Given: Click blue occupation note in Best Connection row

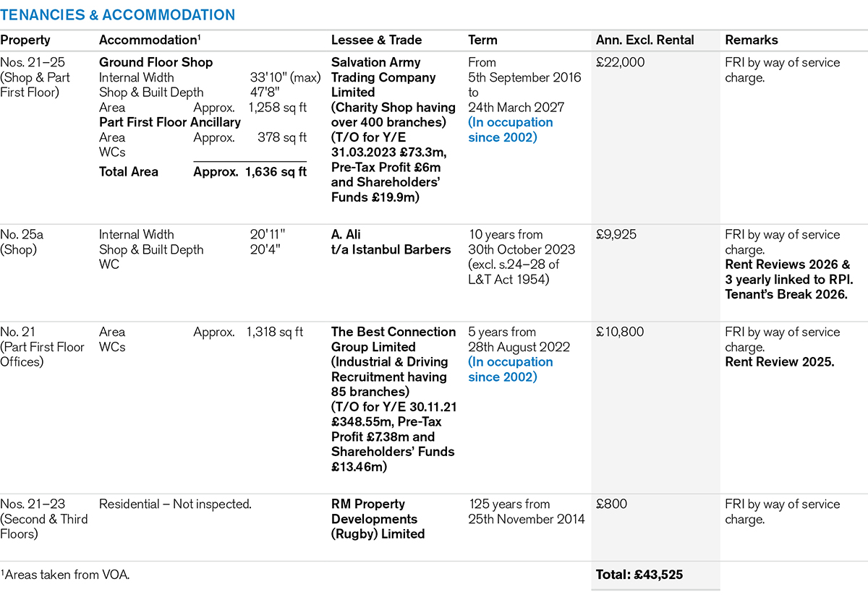Looking at the screenshot, I should click(x=510, y=369).
